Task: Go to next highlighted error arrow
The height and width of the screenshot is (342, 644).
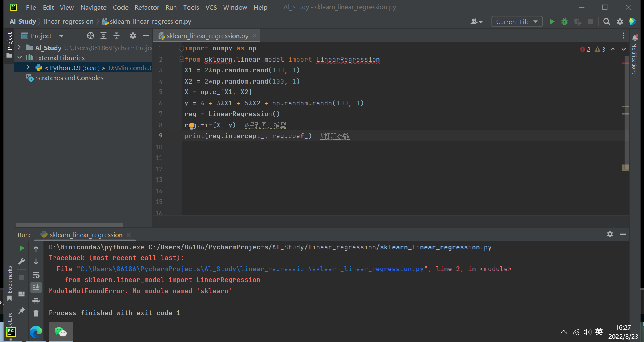Action: pyautogui.click(x=624, y=49)
